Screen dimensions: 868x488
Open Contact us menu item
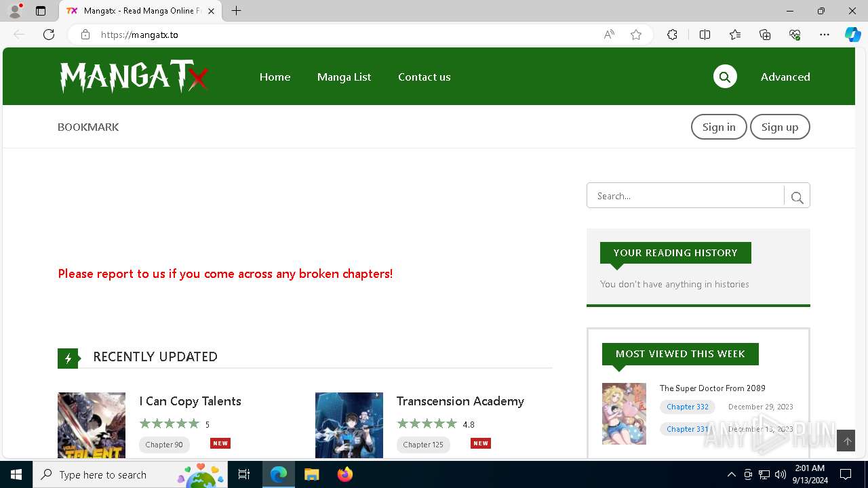(x=424, y=77)
